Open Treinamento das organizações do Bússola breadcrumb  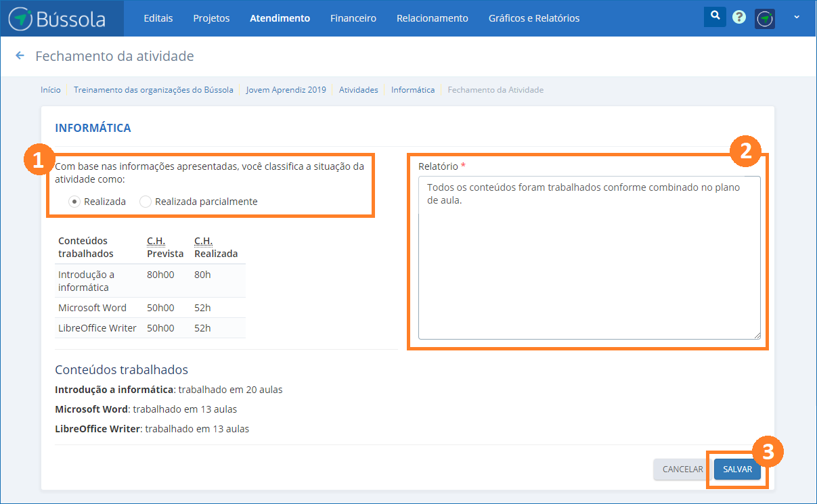(x=154, y=89)
